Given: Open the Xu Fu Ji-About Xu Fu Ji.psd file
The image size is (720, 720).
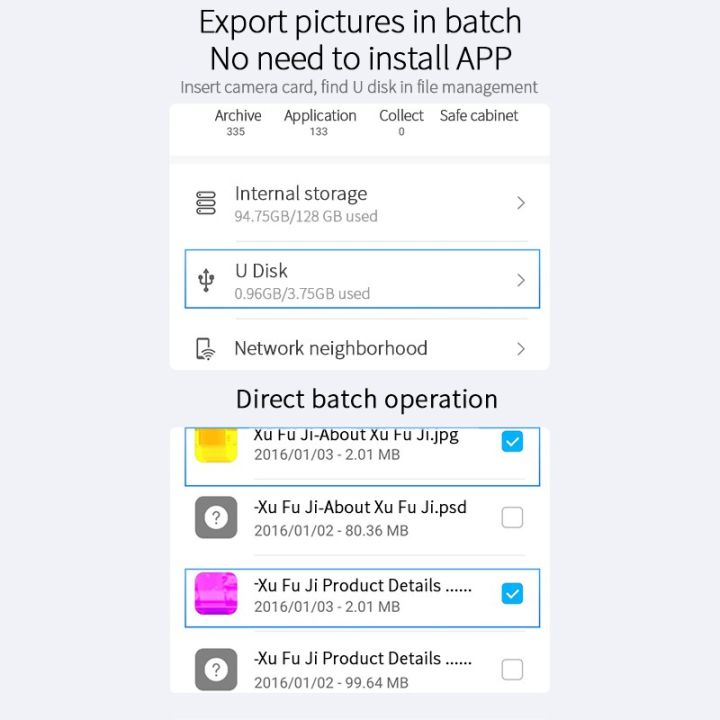Looking at the screenshot, I should pos(360,518).
